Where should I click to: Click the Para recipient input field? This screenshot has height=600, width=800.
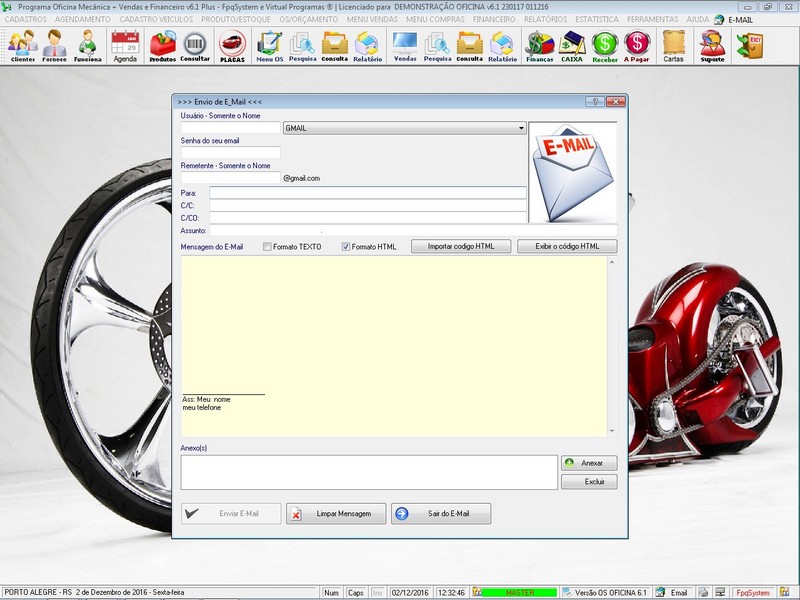coord(367,192)
